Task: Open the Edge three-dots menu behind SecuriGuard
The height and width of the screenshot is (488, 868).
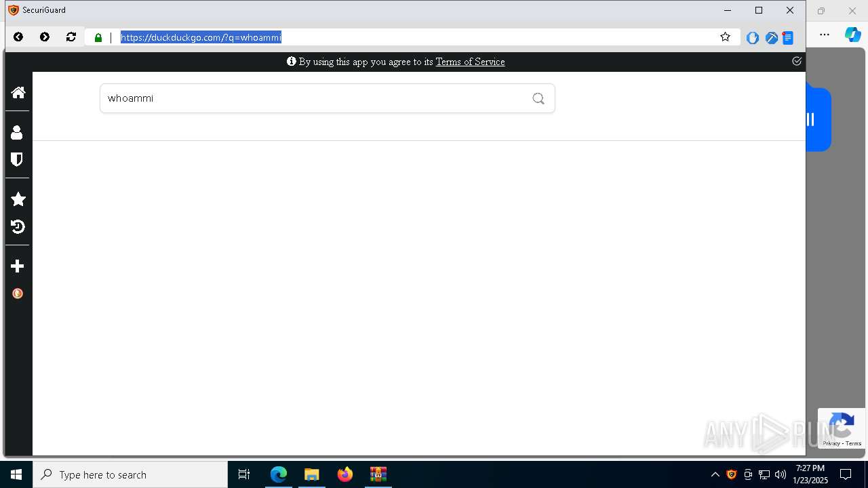Action: pos(825,35)
